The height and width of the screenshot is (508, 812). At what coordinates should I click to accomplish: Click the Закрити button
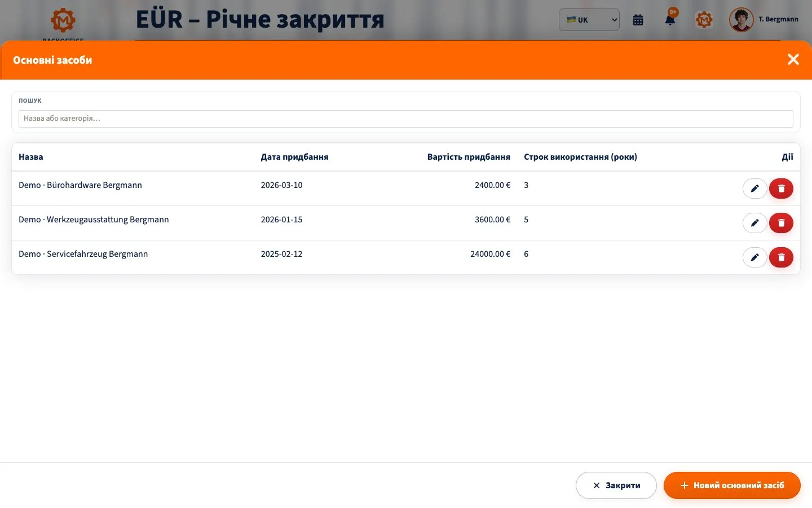(x=616, y=485)
